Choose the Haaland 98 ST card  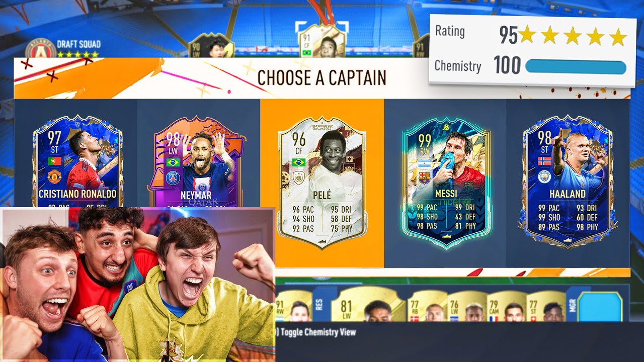[x=568, y=183]
